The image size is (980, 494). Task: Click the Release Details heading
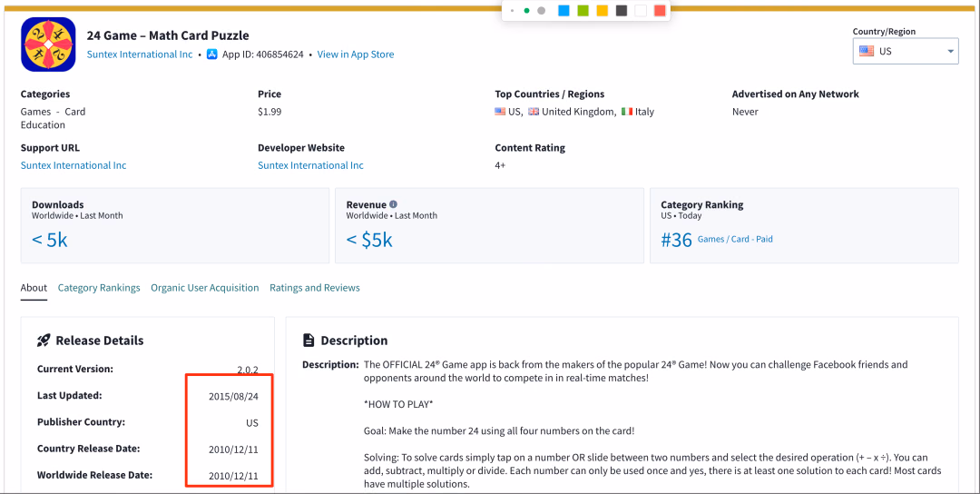click(x=100, y=341)
